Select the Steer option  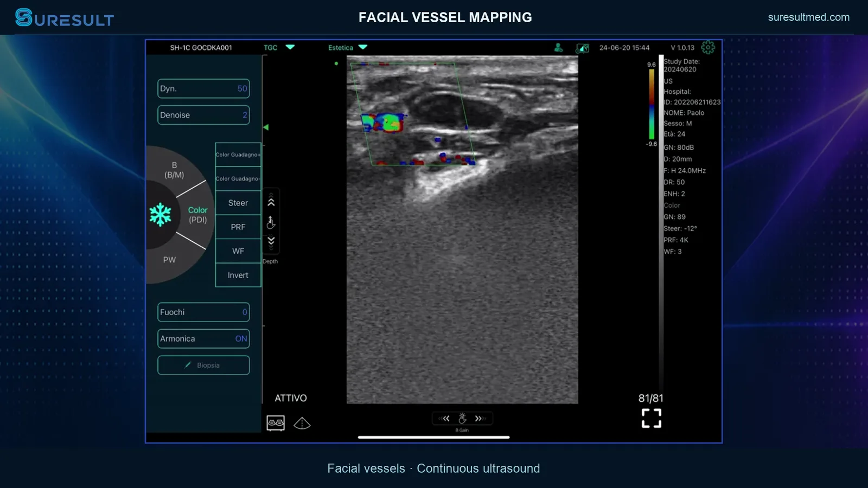238,203
